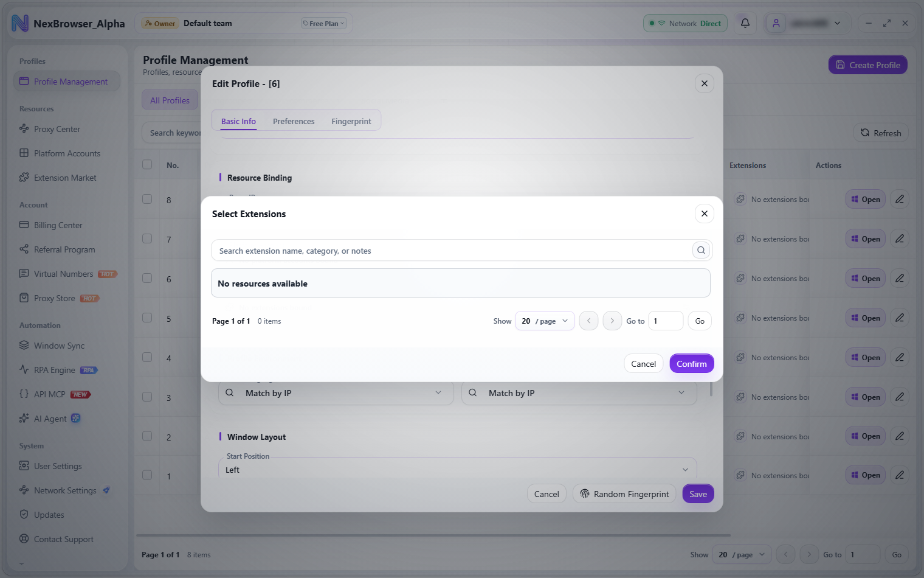Close the Select Extensions dialog
This screenshot has width=924, height=578.
click(704, 214)
